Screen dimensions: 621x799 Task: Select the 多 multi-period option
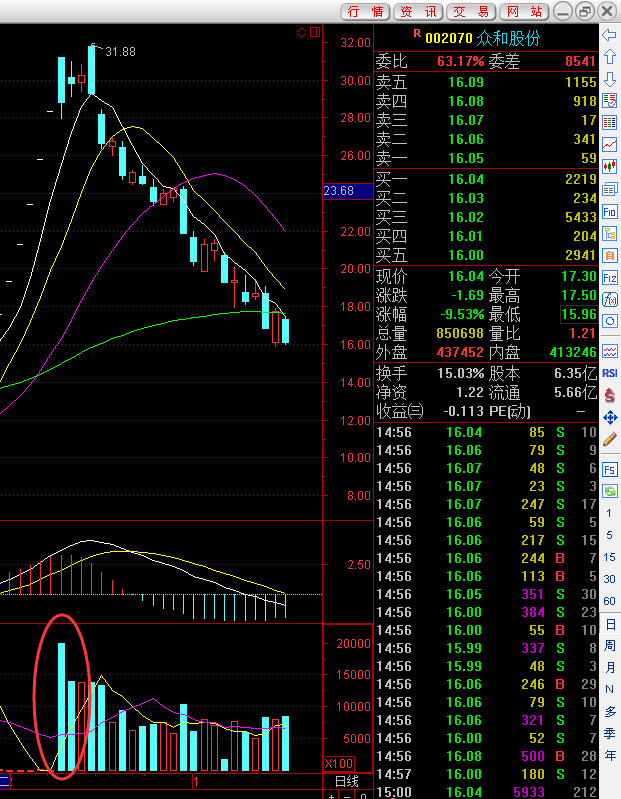pos(610,711)
